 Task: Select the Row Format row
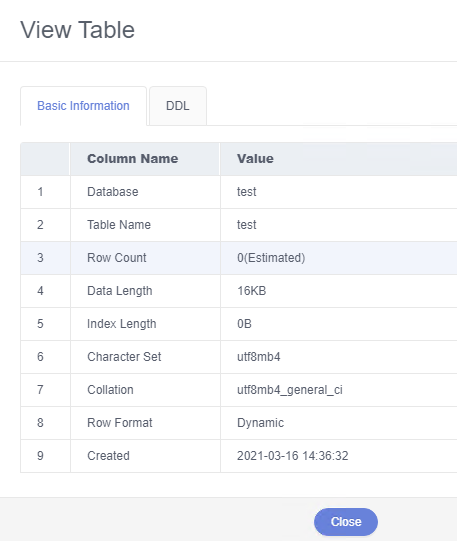[239, 423]
